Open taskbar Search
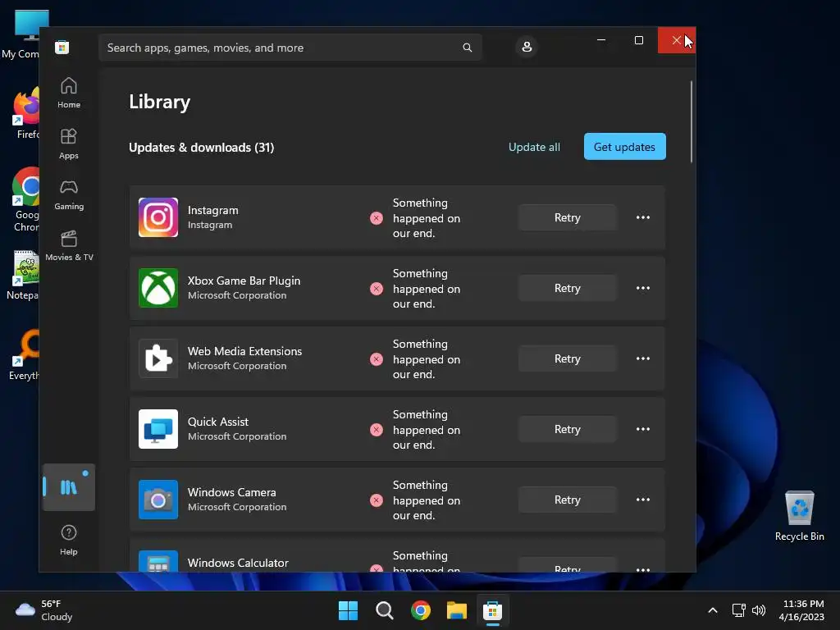The image size is (840, 630). coord(384,610)
